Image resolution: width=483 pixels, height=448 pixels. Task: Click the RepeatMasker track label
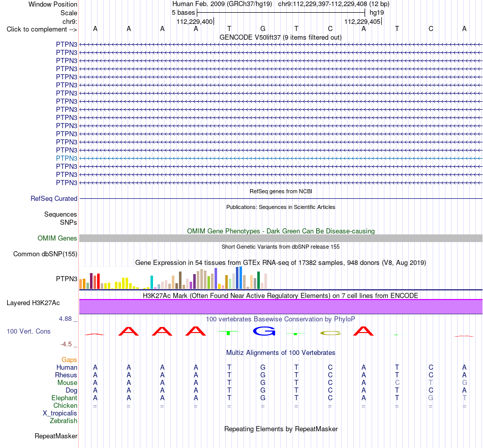click(56, 436)
